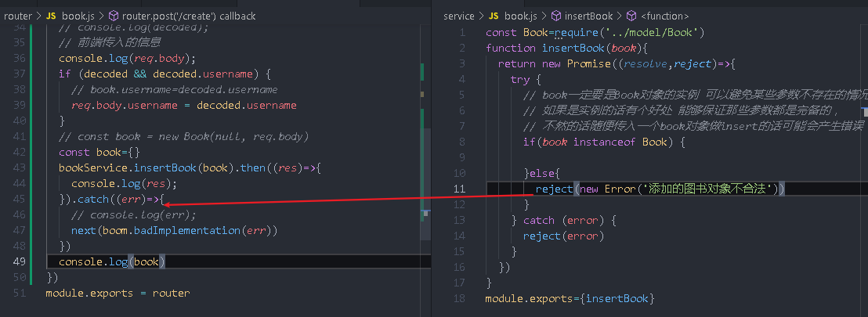The width and height of the screenshot is (868, 317).
Task: Select line number 11 in service book.js
Action: (x=460, y=189)
